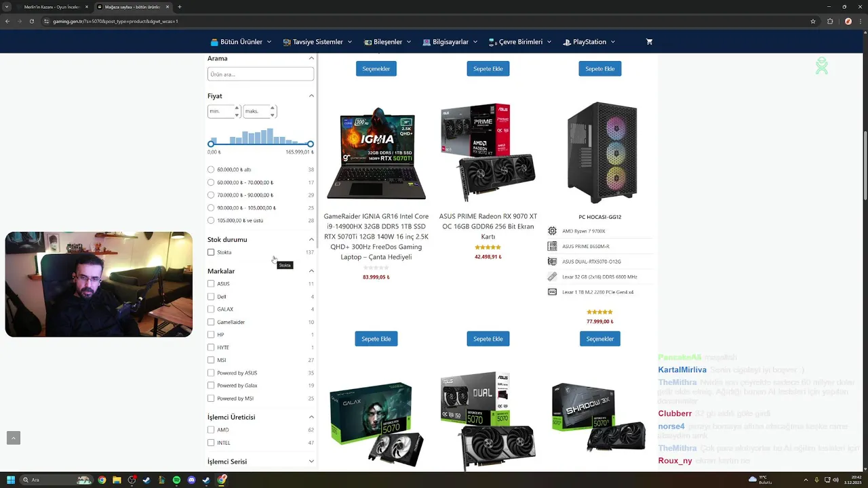Collapse the Arama filter section

point(311,58)
